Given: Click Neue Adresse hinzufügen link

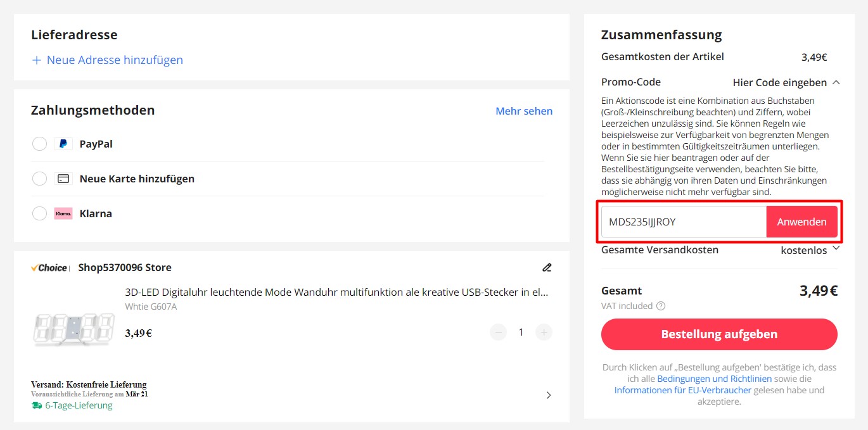Looking at the screenshot, I should [108, 60].
